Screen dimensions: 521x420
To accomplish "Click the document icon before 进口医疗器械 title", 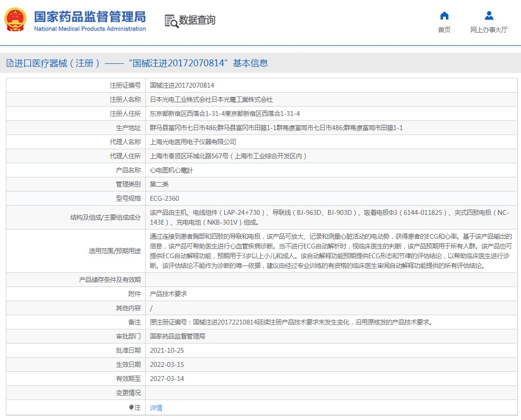I will point(10,63).
